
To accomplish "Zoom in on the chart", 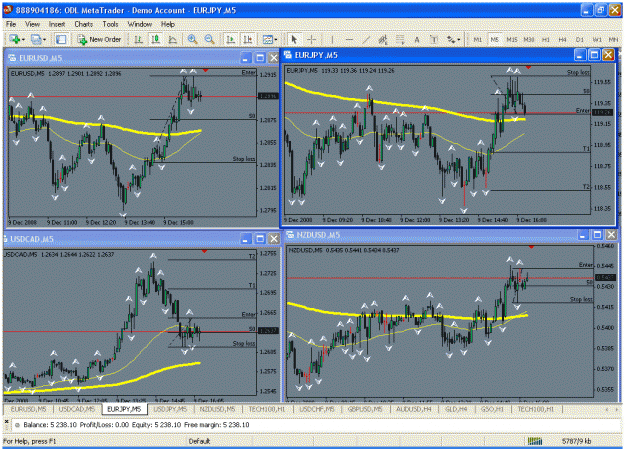I will coord(193,39).
